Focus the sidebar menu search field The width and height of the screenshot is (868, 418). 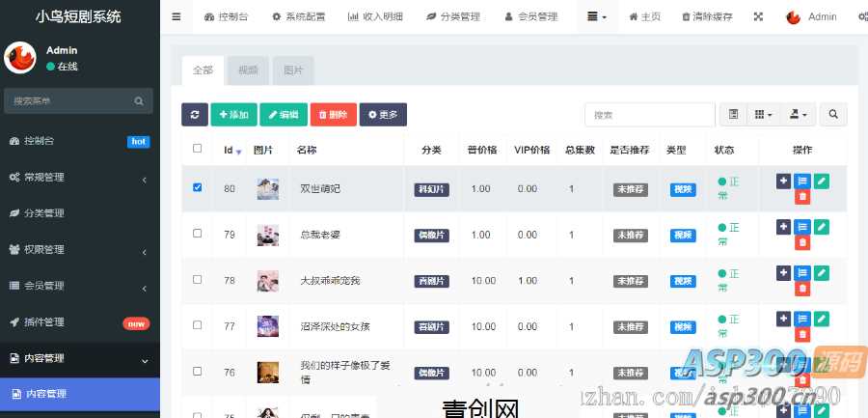[x=68, y=101]
